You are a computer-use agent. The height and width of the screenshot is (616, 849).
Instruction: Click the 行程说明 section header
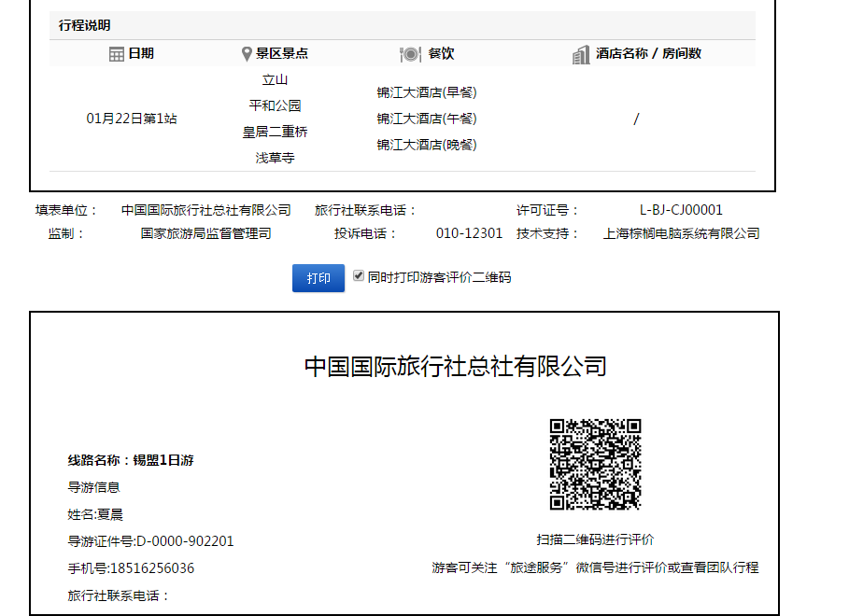click(x=85, y=25)
